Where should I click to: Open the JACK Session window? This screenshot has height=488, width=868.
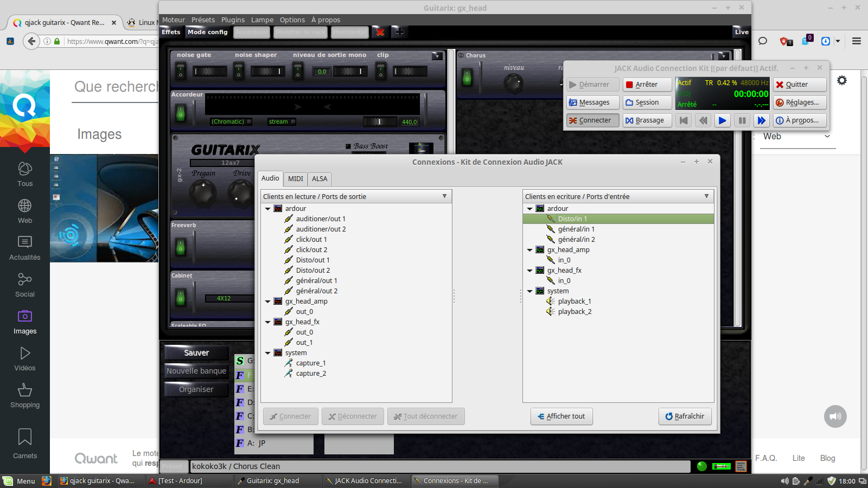pos(647,102)
